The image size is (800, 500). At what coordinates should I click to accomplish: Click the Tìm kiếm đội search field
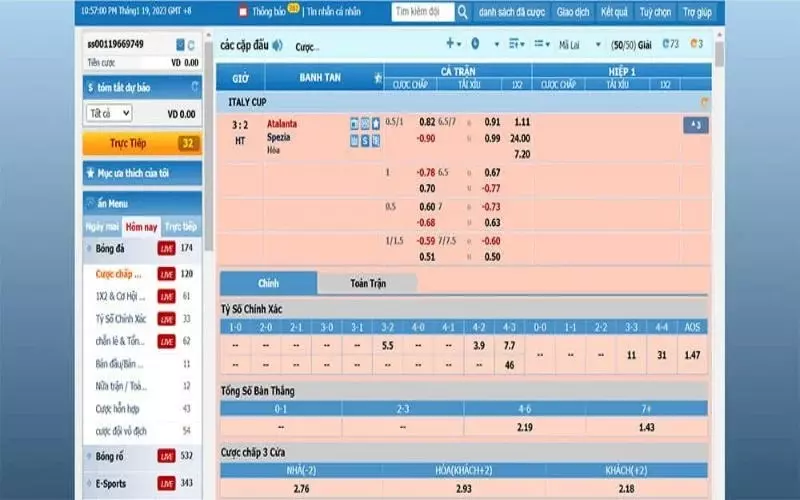point(422,12)
